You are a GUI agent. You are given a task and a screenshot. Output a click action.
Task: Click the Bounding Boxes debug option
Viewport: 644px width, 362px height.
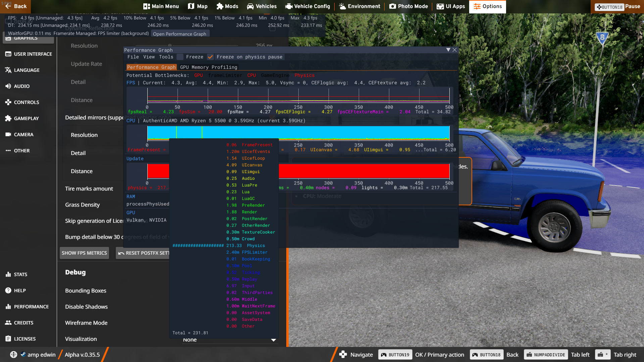point(86,291)
